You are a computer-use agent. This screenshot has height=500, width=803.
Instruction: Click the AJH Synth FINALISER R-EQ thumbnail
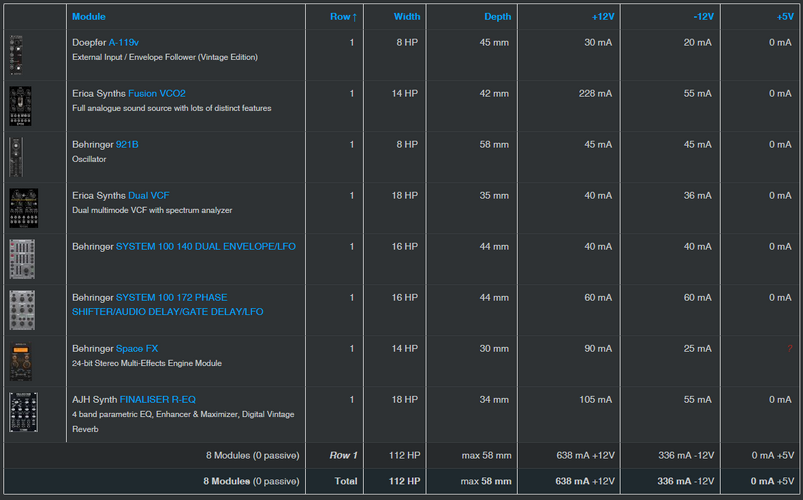24,412
